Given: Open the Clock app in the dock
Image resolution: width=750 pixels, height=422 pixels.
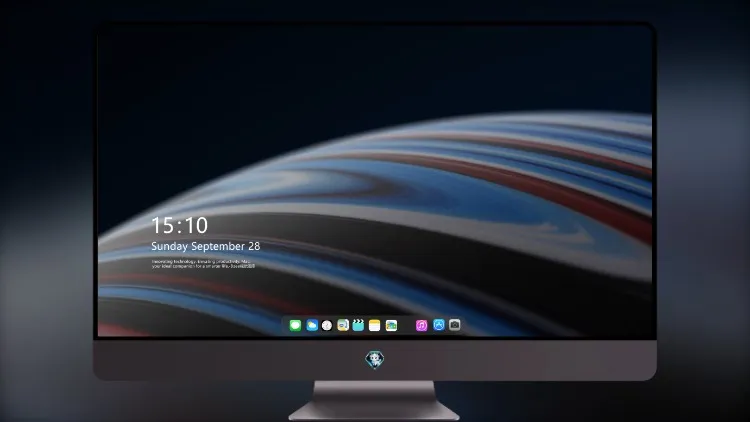Looking at the screenshot, I should pos(327,325).
